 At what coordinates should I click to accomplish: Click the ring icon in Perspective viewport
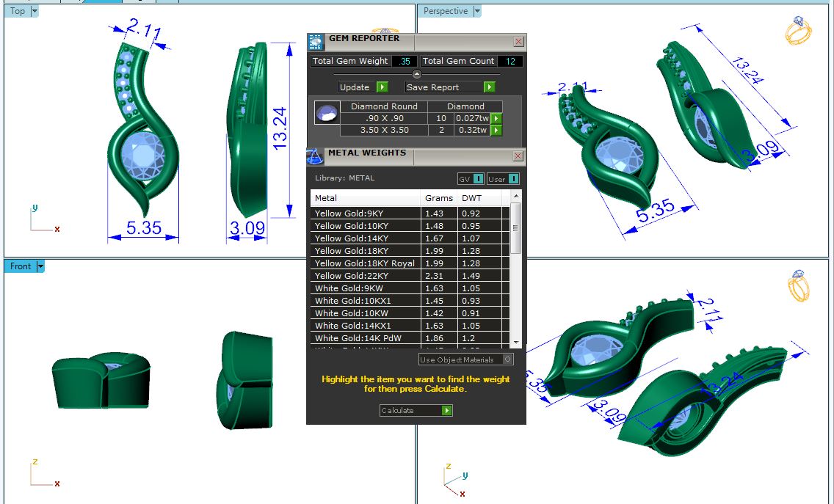pos(799,31)
